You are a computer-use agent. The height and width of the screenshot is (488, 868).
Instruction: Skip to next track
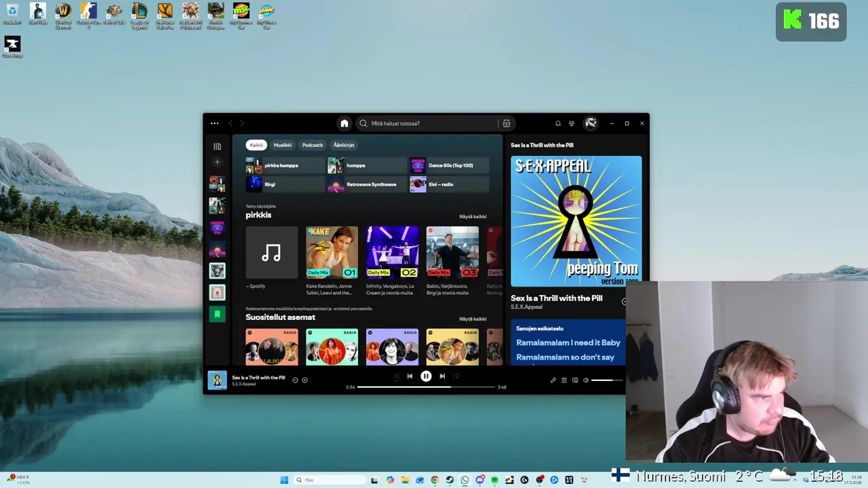tap(442, 376)
